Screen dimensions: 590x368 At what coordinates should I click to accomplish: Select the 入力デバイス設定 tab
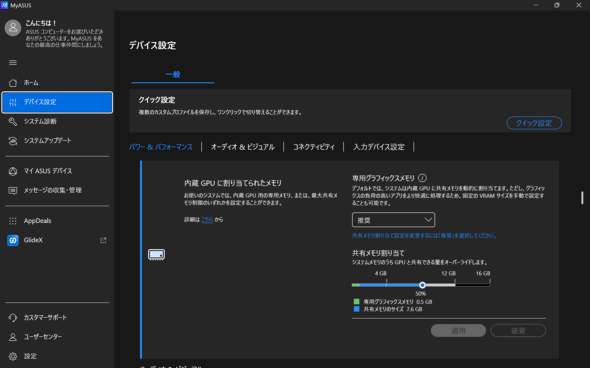click(x=379, y=147)
